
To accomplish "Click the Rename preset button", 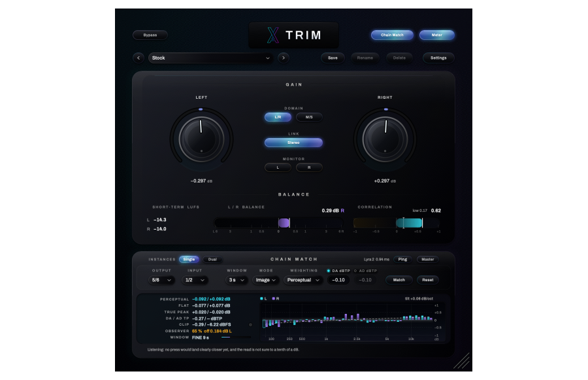I will (x=365, y=58).
